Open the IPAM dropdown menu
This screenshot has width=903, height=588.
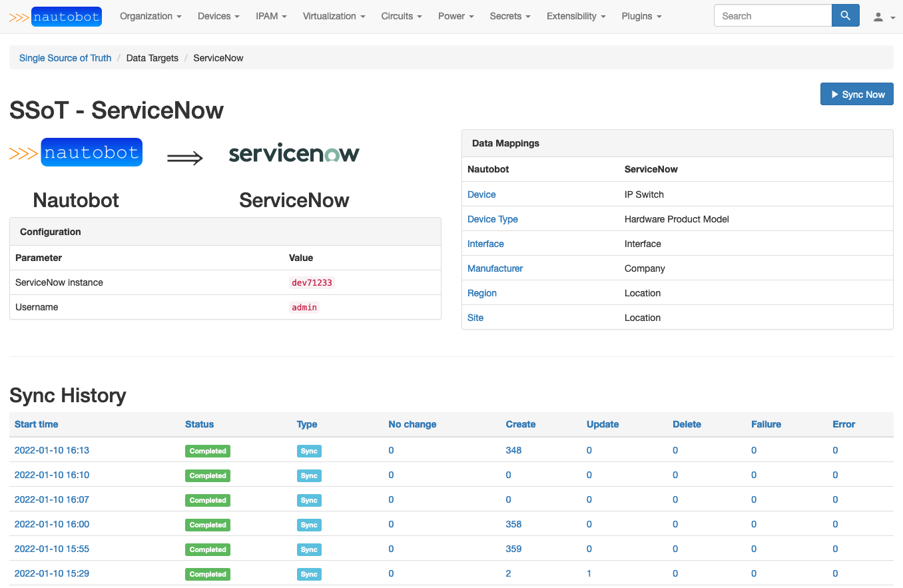(271, 16)
